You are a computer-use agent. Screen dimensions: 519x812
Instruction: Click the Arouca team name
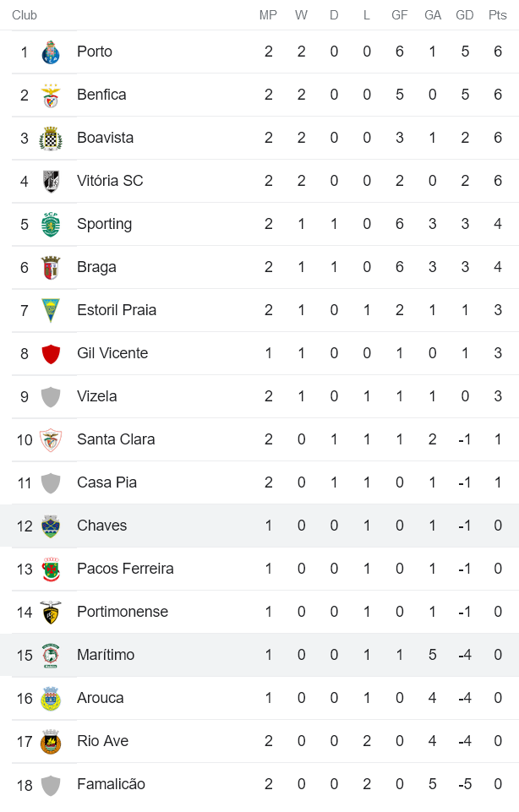[x=100, y=698]
